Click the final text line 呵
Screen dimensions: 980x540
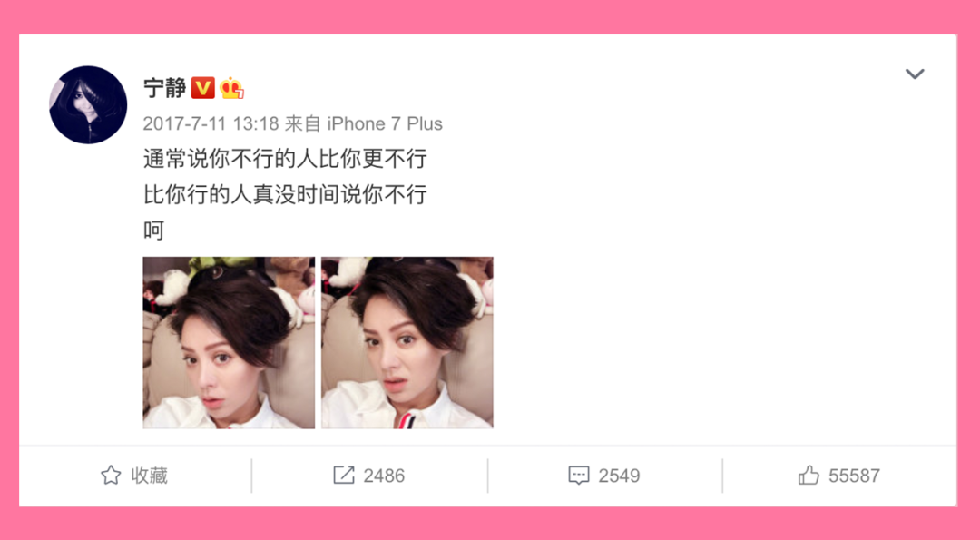153,231
